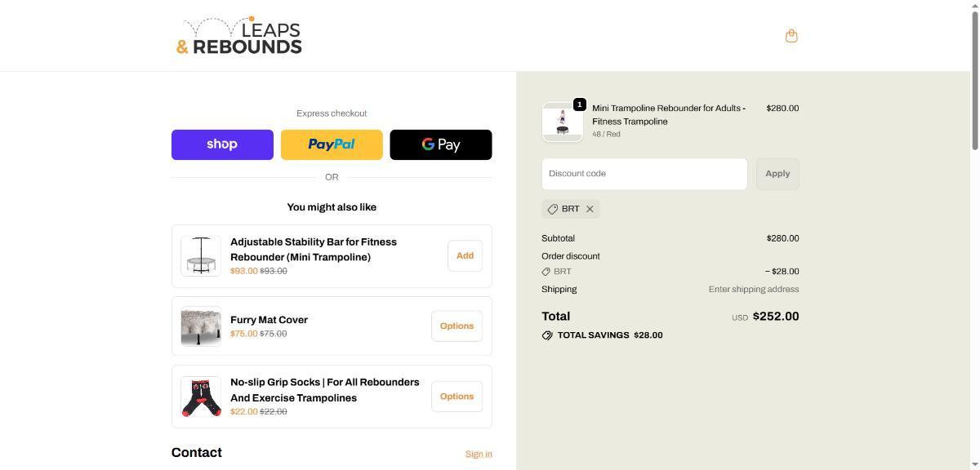980x470 pixels.
Task: Click the Mini Trampoline product thumbnail
Action: [562, 122]
